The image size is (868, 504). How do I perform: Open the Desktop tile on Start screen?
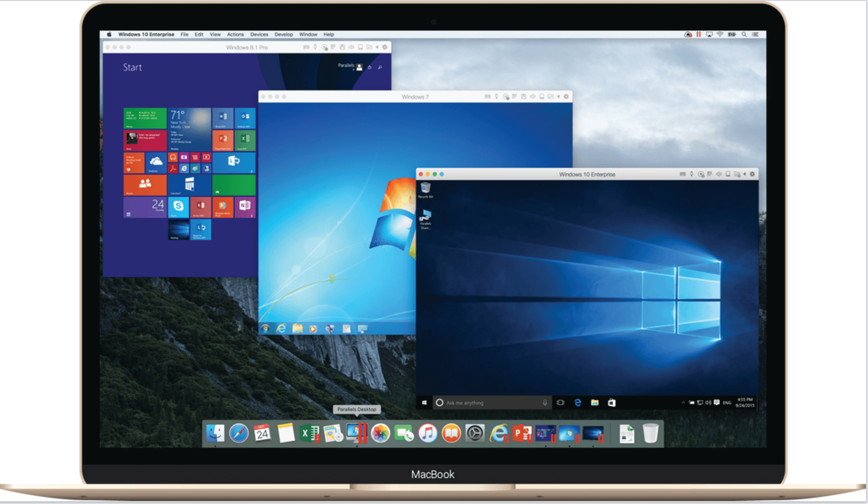(178, 230)
